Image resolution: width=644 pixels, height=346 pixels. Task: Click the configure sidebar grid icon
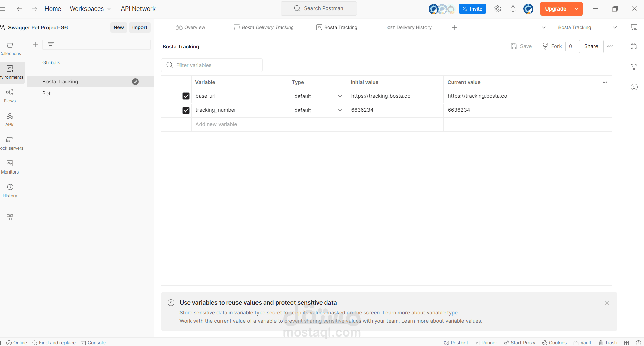[x=10, y=217]
